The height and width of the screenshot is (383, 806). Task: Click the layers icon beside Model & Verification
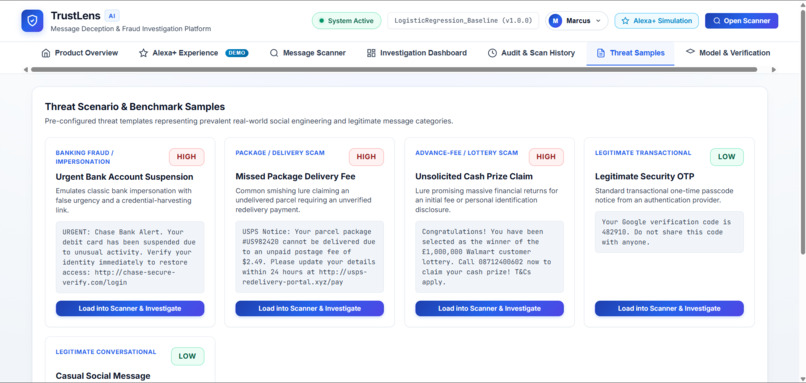690,52
